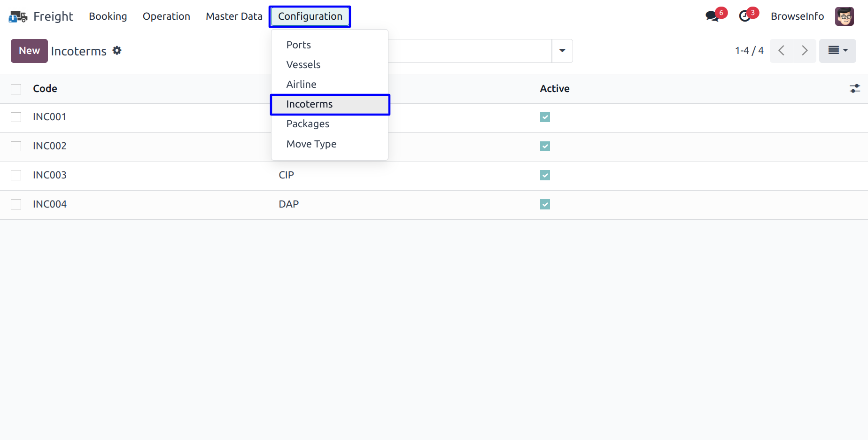Screen dimensions: 868x440
Task: Toggle Active checkbox for INC001
Action: click(545, 117)
